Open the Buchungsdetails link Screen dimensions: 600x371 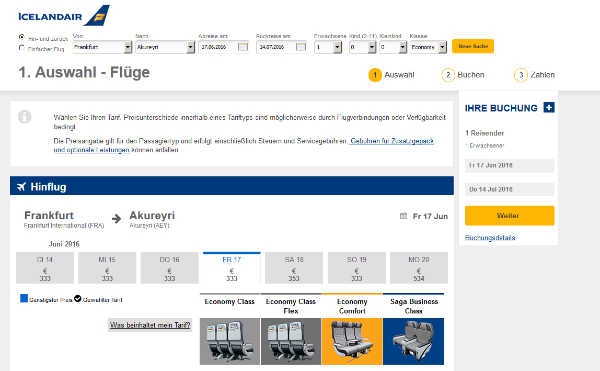pyautogui.click(x=490, y=238)
